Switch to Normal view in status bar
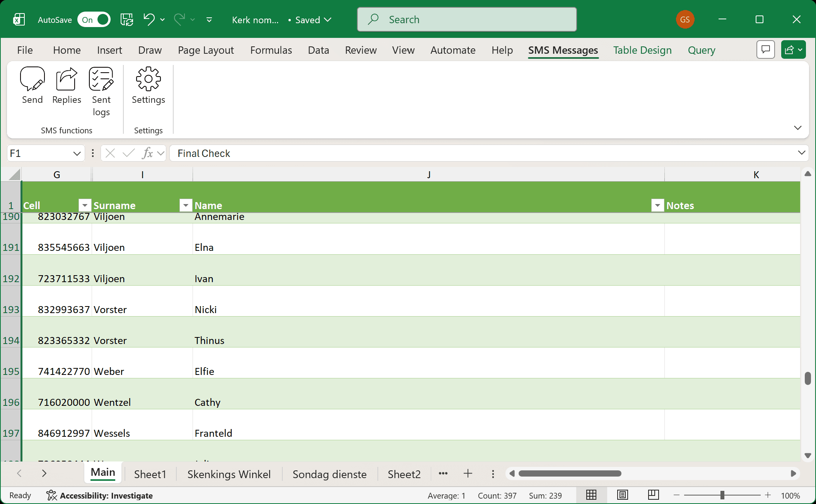The image size is (816, 504). click(x=591, y=495)
